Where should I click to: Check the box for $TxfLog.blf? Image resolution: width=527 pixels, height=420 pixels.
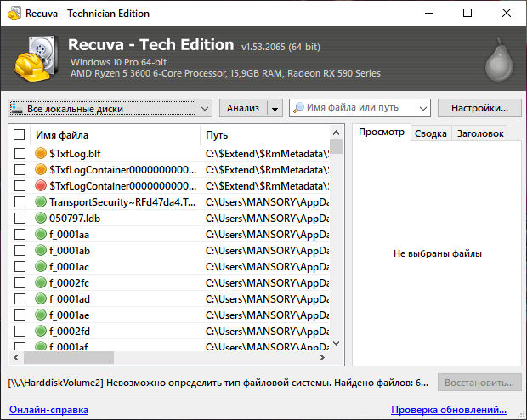(20, 154)
